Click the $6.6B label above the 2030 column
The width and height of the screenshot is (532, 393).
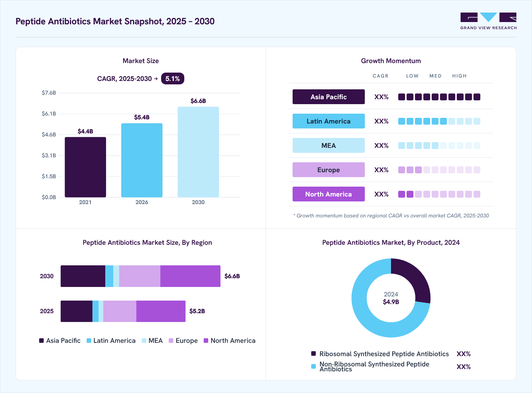click(x=198, y=101)
